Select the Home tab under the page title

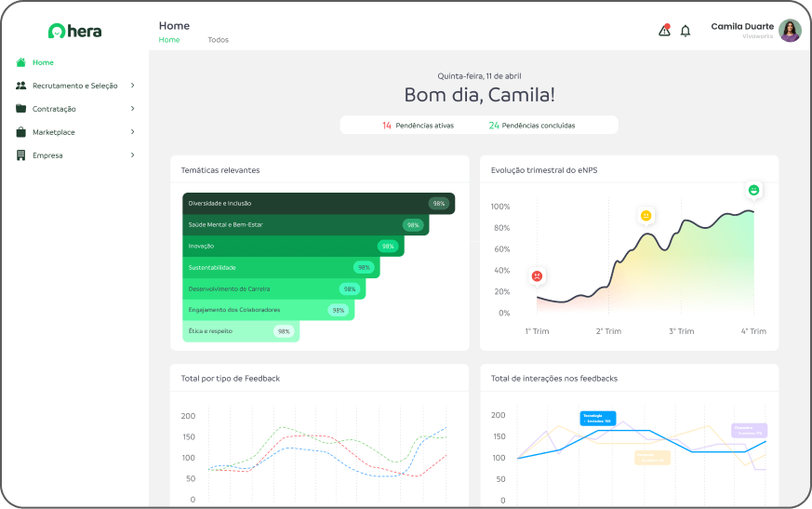(x=169, y=40)
